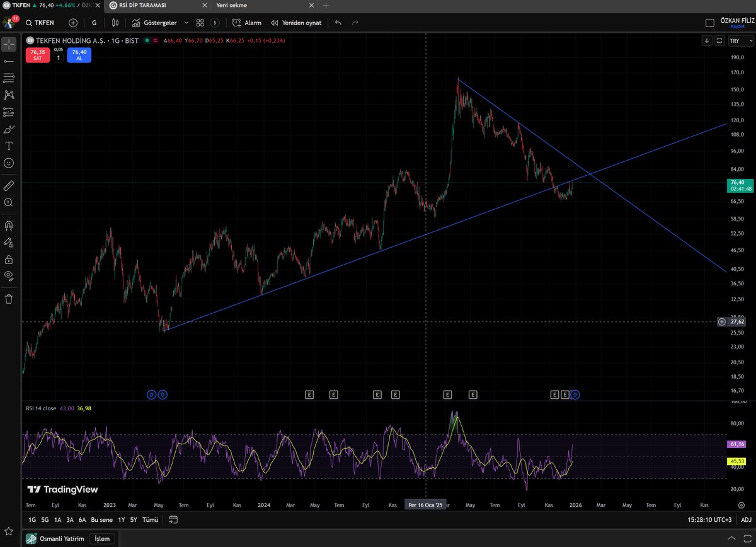756x547 pixels.
Task: Select the text annotation tool
Action: click(9, 146)
